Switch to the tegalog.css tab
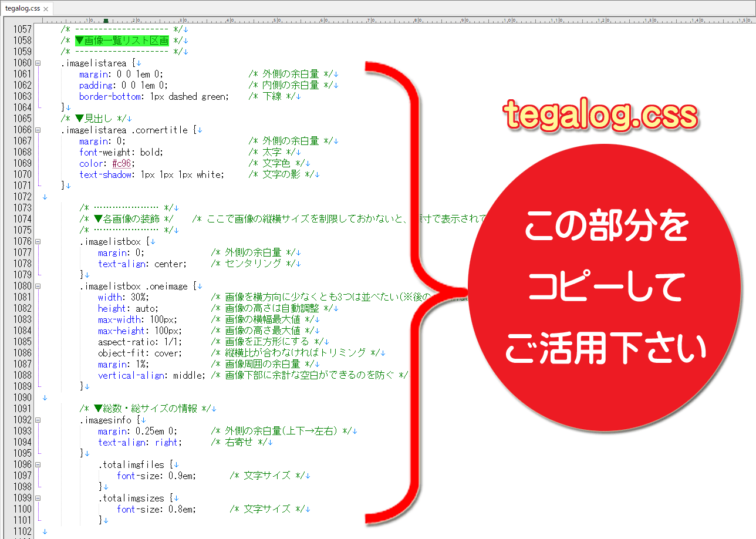Screen dimensions: 756x539 (22, 9)
